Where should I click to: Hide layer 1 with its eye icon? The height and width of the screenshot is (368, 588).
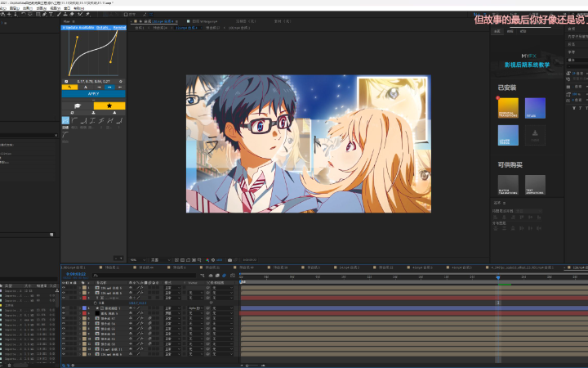point(64,288)
